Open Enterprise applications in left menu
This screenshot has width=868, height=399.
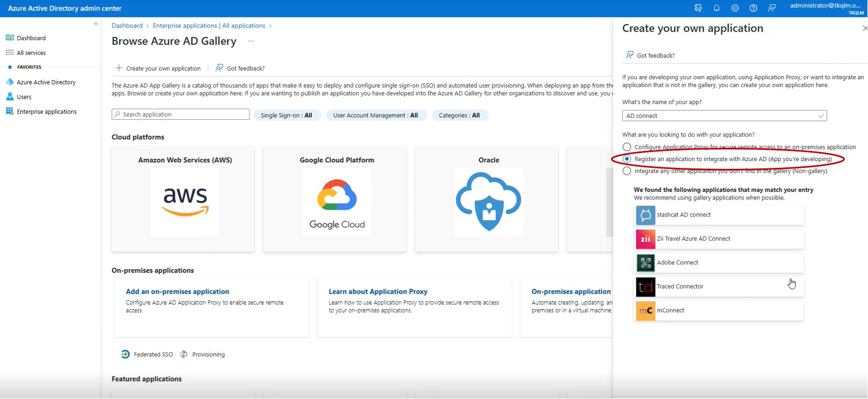[x=46, y=112]
